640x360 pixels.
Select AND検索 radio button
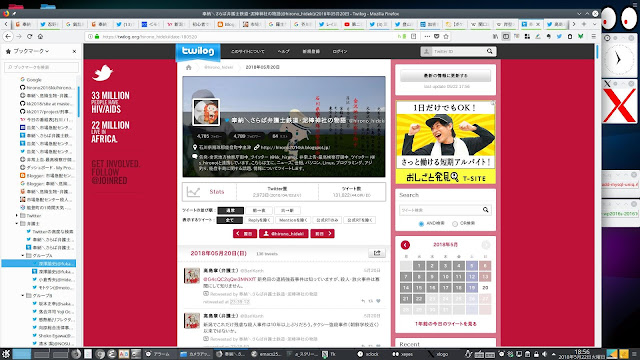[x=421, y=224]
